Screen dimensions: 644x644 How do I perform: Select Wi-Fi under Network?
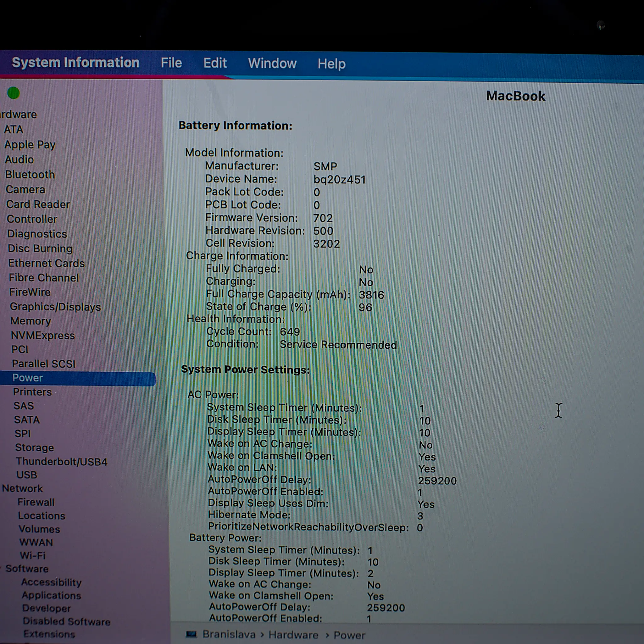(33, 555)
